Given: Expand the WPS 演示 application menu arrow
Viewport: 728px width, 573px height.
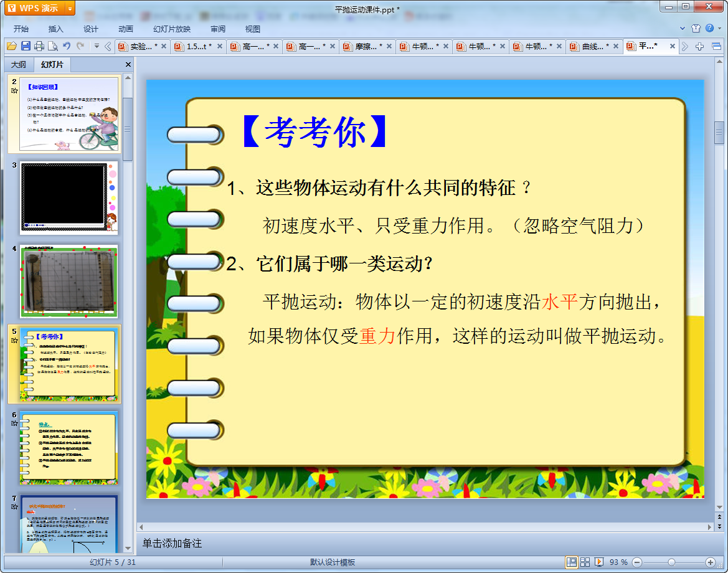Looking at the screenshot, I should [x=69, y=8].
